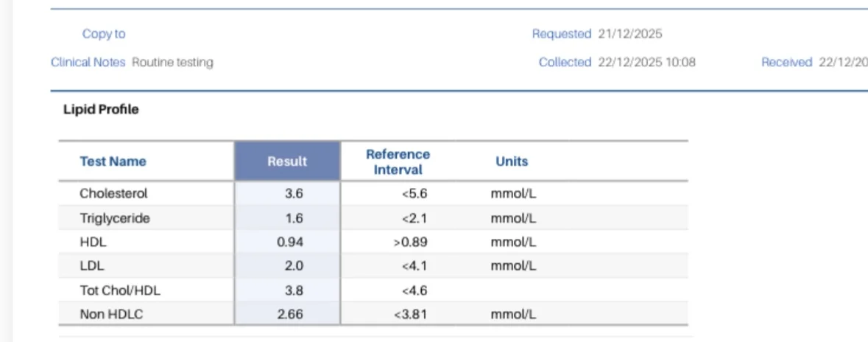This screenshot has height=342, width=868.
Task: Click the LDL row label
Action: pyautogui.click(x=92, y=266)
